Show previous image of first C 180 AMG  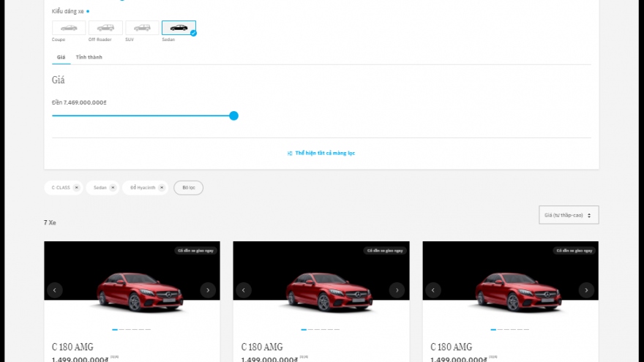click(55, 290)
